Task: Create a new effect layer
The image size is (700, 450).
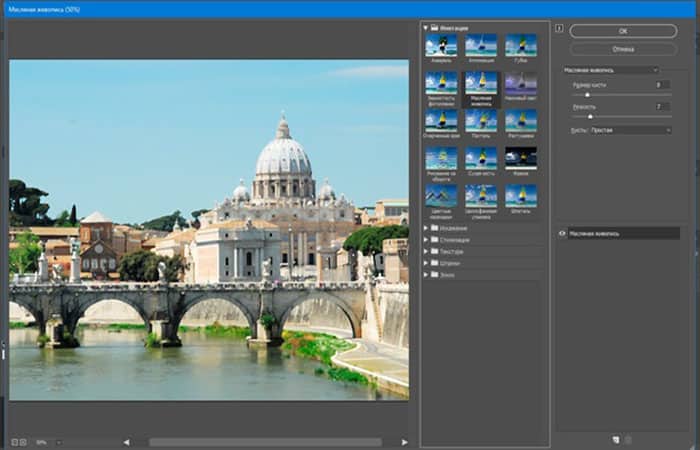Action: click(616, 440)
